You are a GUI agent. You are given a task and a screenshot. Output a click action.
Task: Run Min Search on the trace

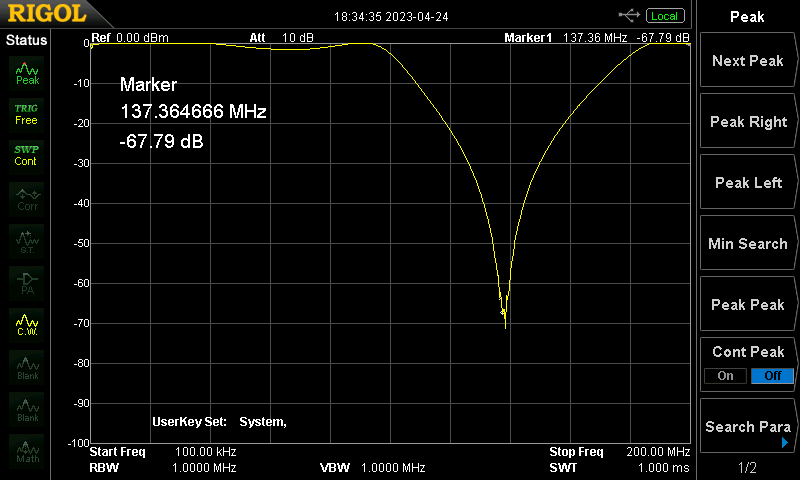pos(748,244)
